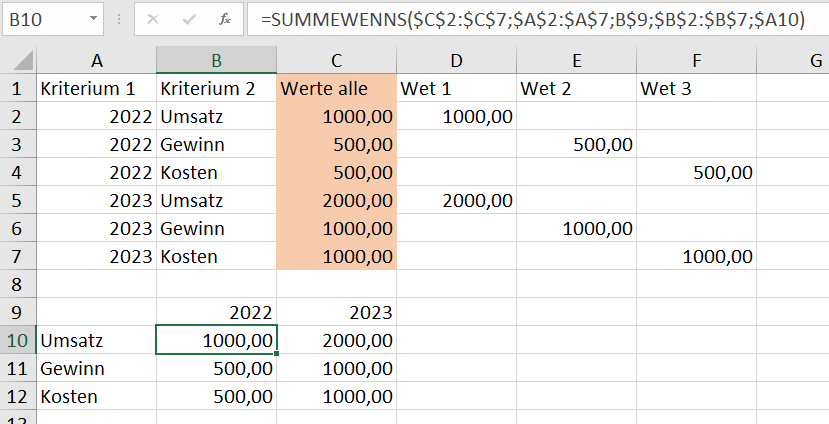The width and height of the screenshot is (829, 424).
Task: Click cell 'Kriterium 2'
Action: point(217,88)
